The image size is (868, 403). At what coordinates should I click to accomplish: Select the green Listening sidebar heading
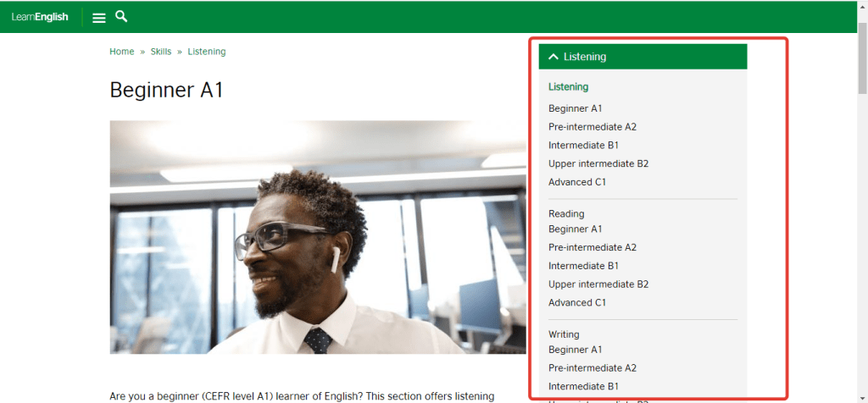pos(568,86)
